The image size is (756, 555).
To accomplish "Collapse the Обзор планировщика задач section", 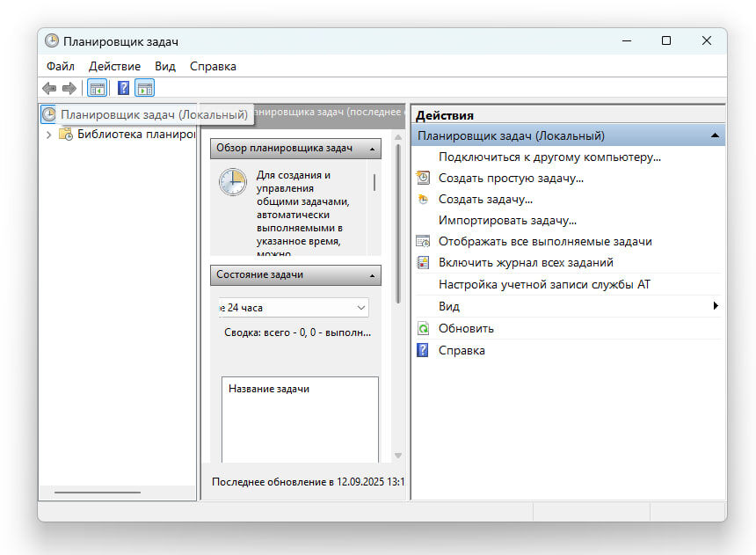I will pyautogui.click(x=372, y=149).
